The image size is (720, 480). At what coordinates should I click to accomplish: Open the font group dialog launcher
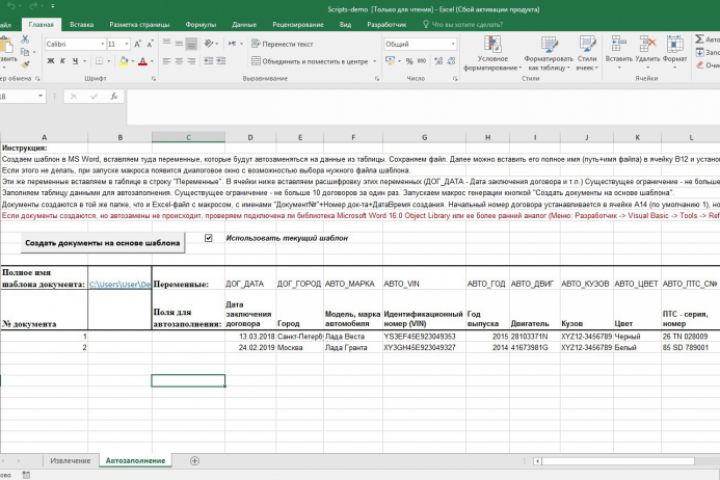pyautogui.click(x=153, y=79)
